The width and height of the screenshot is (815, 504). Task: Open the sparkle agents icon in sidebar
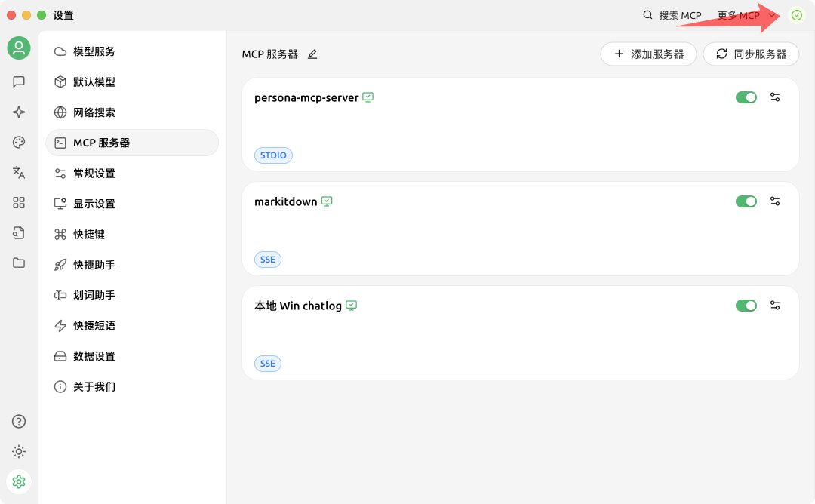pos(19,112)
